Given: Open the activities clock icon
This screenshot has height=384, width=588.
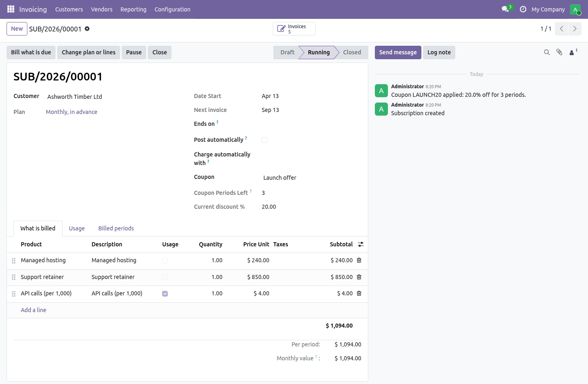Looking at the screenshot, I should (523, 9).
